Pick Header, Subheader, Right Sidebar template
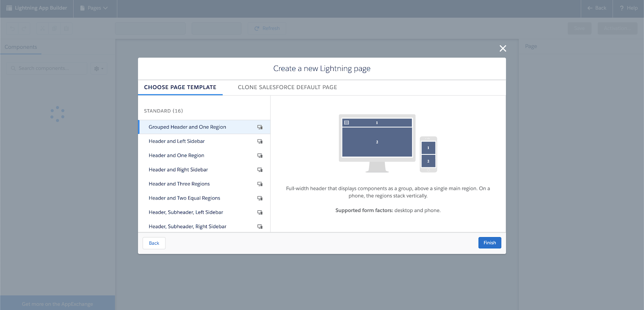644x310 pixels. [204, 226]
